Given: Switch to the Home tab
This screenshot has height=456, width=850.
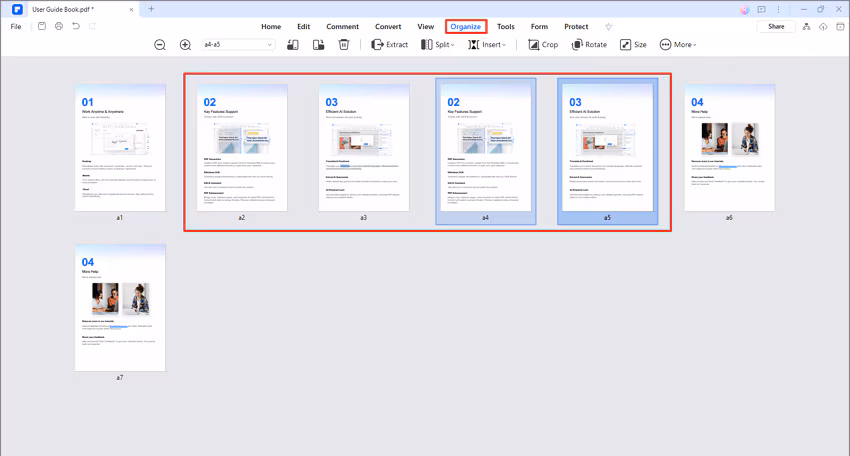Looking at the screenshot, I should tap(271, 27).
